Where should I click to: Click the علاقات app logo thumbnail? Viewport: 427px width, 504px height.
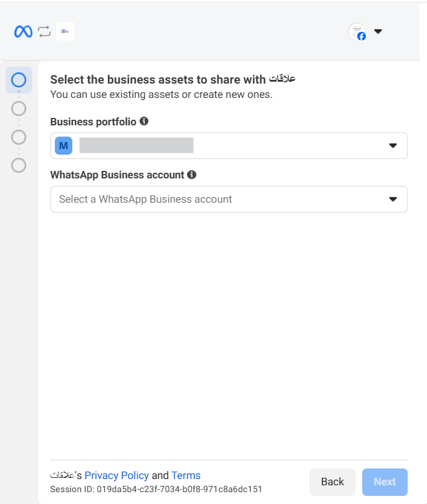[65, 31]
